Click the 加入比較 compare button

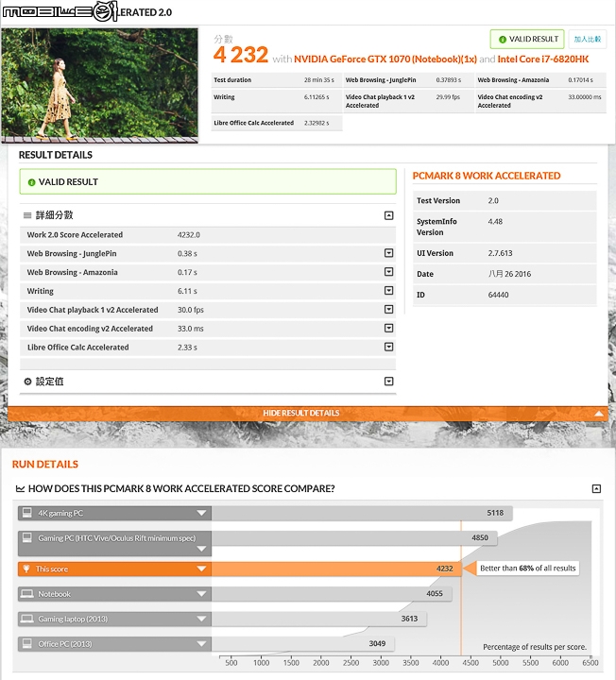[x=588, y=39]
